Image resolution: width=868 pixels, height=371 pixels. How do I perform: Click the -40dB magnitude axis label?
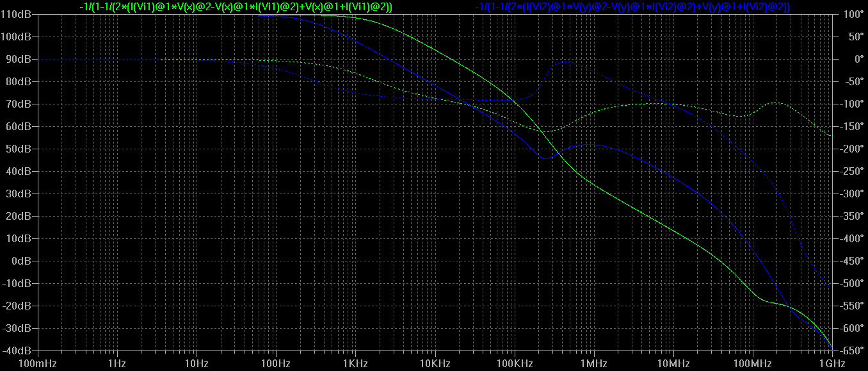pyautogui.click(x=17, y=350)
